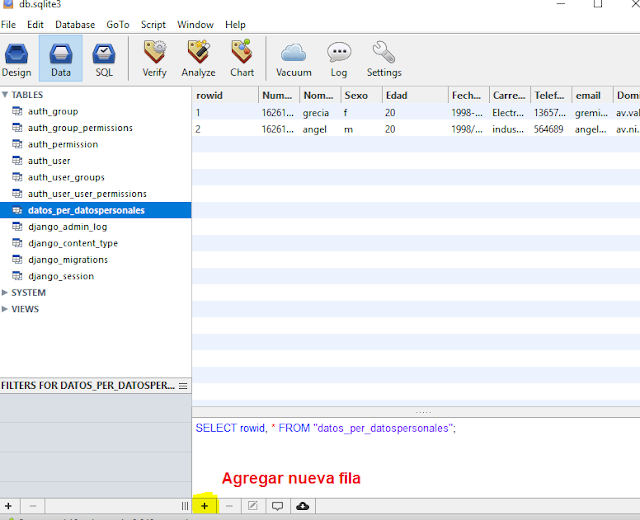Click the Num... column header

tap(279, 95)
